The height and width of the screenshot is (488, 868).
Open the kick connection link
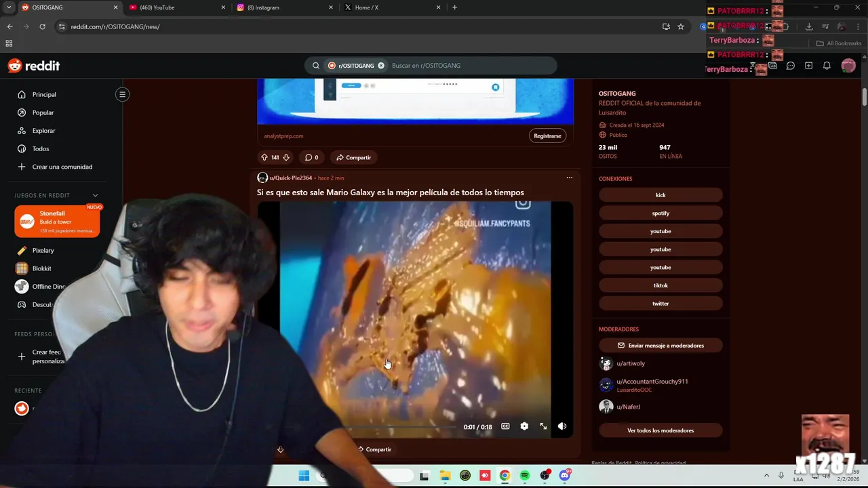click(660, 195)
